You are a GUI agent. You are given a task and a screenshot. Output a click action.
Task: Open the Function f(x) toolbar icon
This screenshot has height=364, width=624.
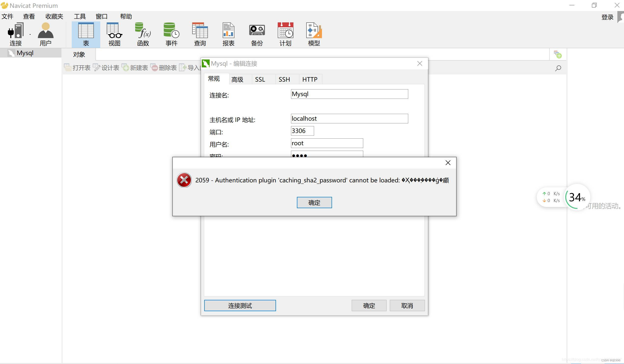point(143,31)
